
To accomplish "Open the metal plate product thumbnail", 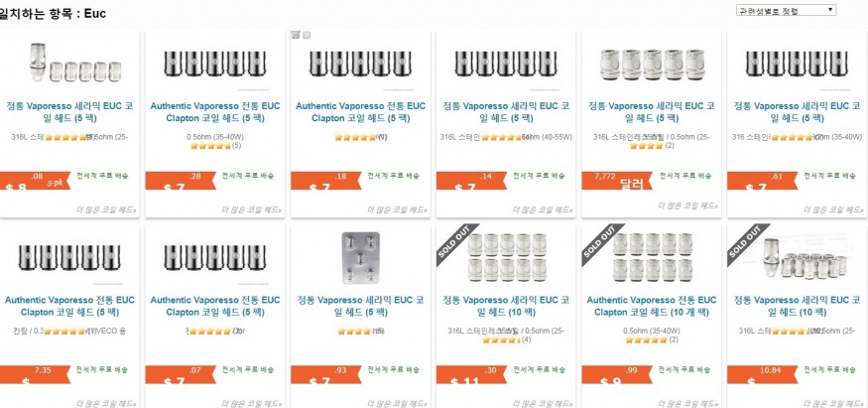I will tap(360, 258).
